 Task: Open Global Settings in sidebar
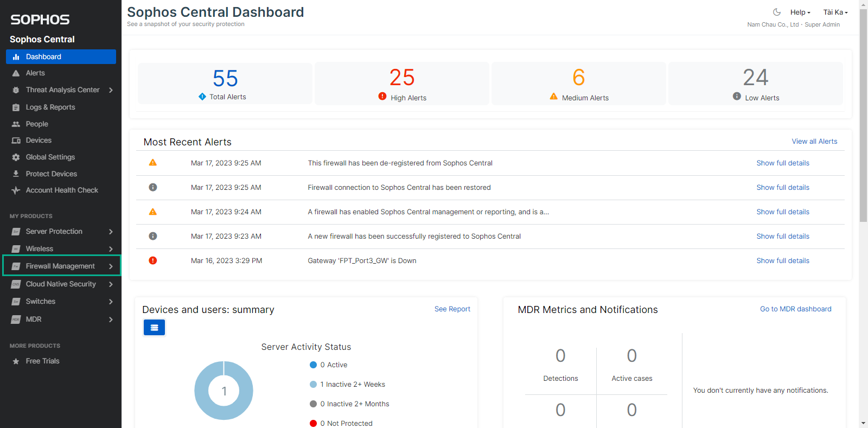coord(50,157)
